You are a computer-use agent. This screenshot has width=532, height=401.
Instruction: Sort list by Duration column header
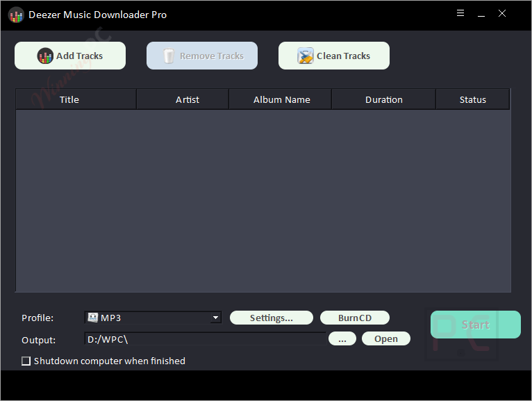384,99
